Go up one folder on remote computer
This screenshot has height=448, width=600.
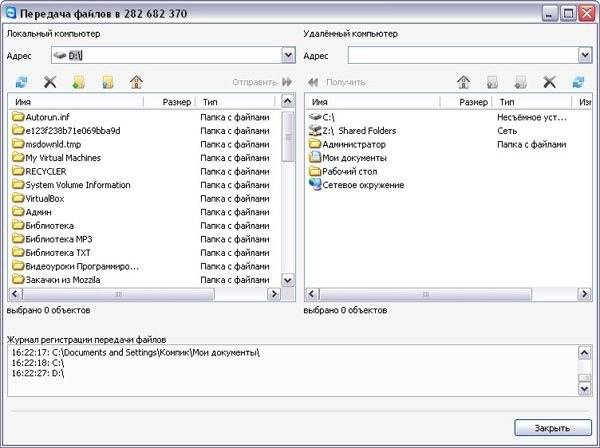[492, 82]
